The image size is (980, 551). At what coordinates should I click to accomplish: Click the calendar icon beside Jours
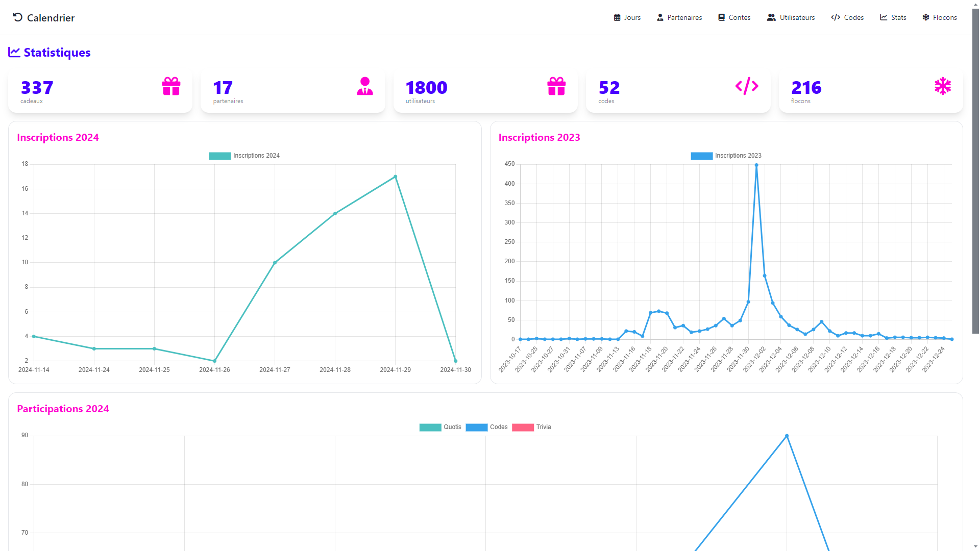pos(617,17)
